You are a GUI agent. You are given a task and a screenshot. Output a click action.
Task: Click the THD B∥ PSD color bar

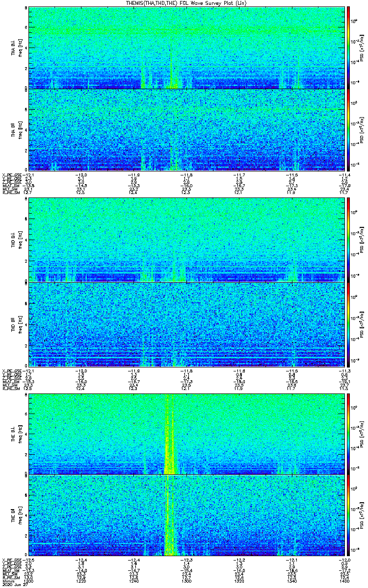click(349, 323)
